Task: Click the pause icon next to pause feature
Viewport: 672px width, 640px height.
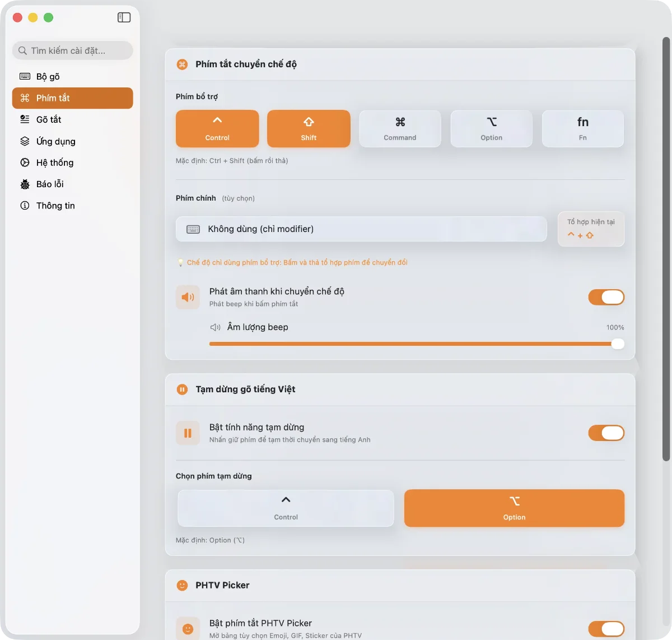Action: pyautogui.click(x=188, y=433)
